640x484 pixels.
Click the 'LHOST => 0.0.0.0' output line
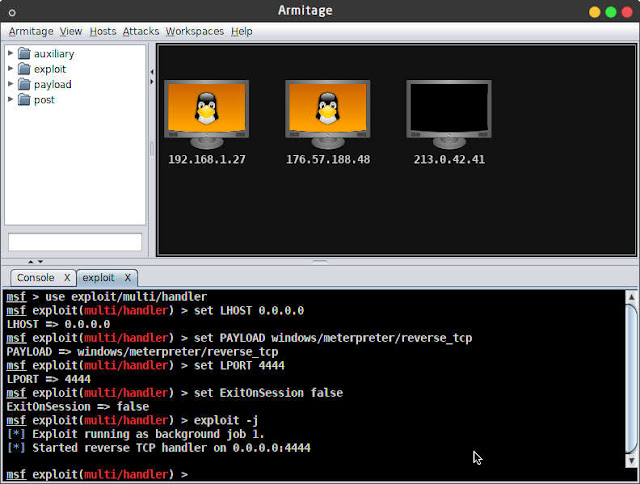[x=58, y=324]
